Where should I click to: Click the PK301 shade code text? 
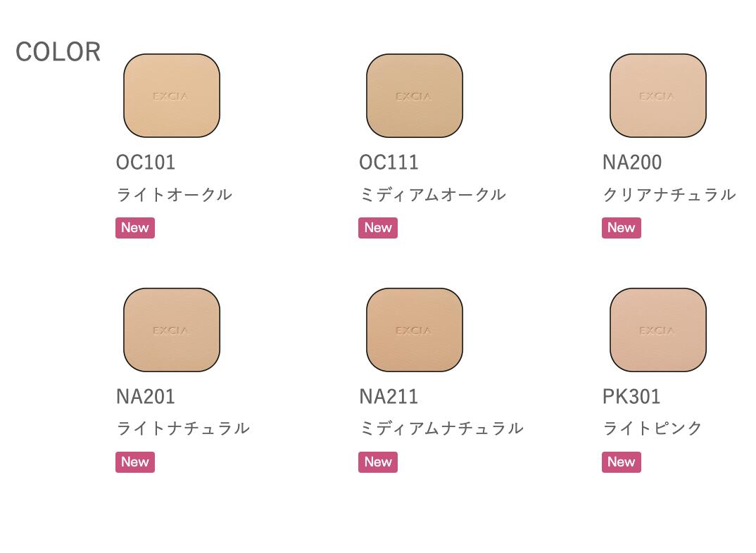pos(631,397)
